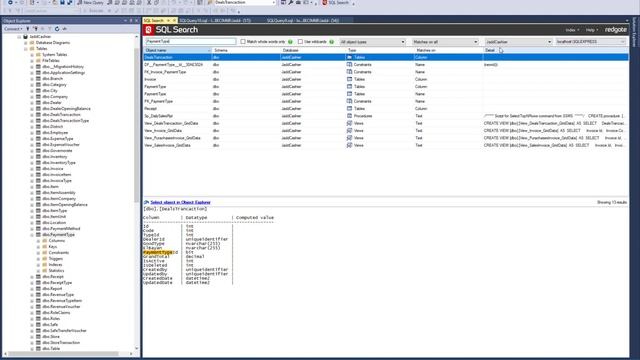The width and height of the screenshot is (640, 360).
Task: Select the View_PurchasesInvoice_GridData result row
Action: [386, 138]
